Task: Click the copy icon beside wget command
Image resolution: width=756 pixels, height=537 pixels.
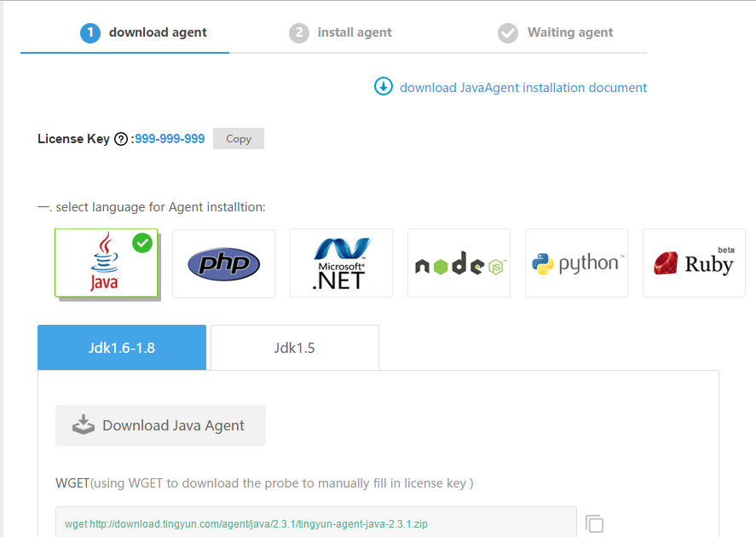Action: click(x=595, y=523)
